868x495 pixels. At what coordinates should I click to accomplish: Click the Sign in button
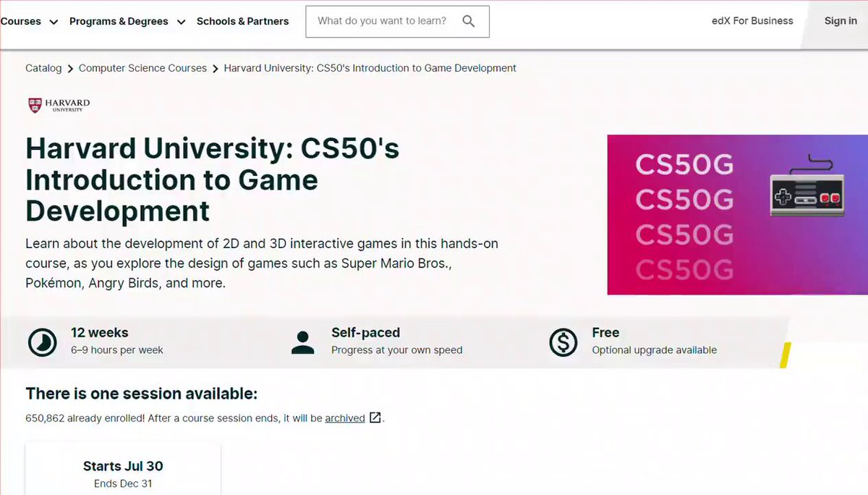coord(841,21)
